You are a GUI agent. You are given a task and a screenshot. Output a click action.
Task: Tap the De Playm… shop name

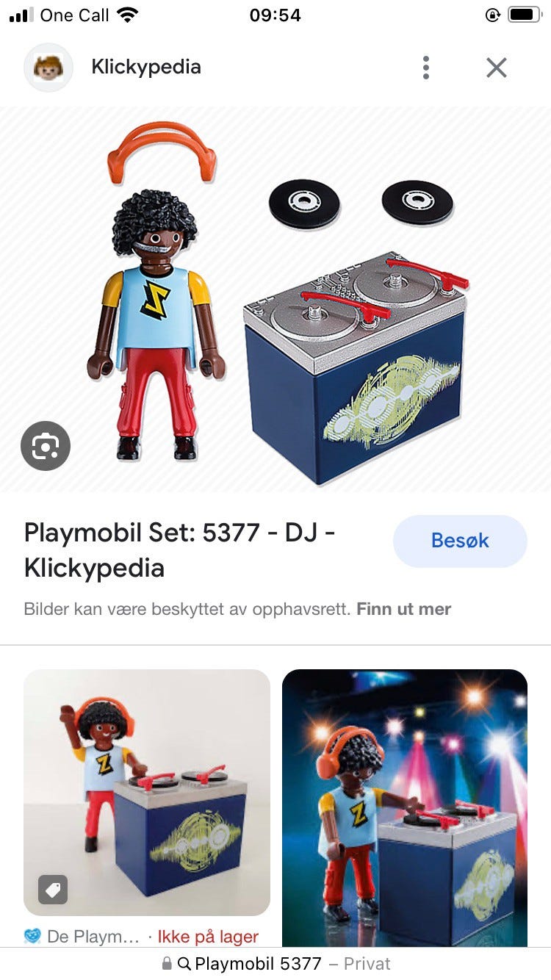(x=93, y=937)
